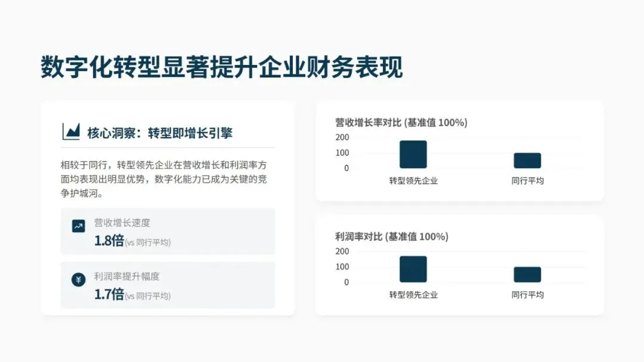The image size is (644, 362).
Task: Click the area chart icon beside 核心洞察
Action: [71, 132]
